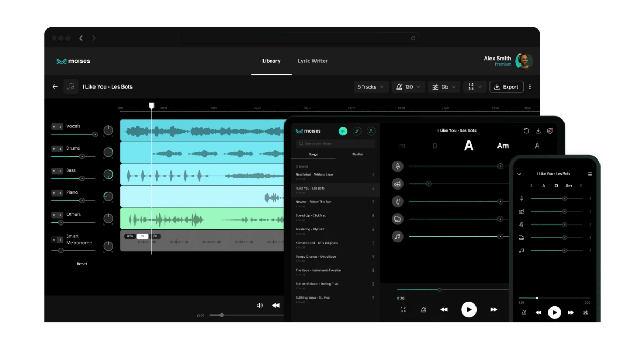Click Reset below the track controls
Viewport: 644px width, 349px height.
click(82, 264)
